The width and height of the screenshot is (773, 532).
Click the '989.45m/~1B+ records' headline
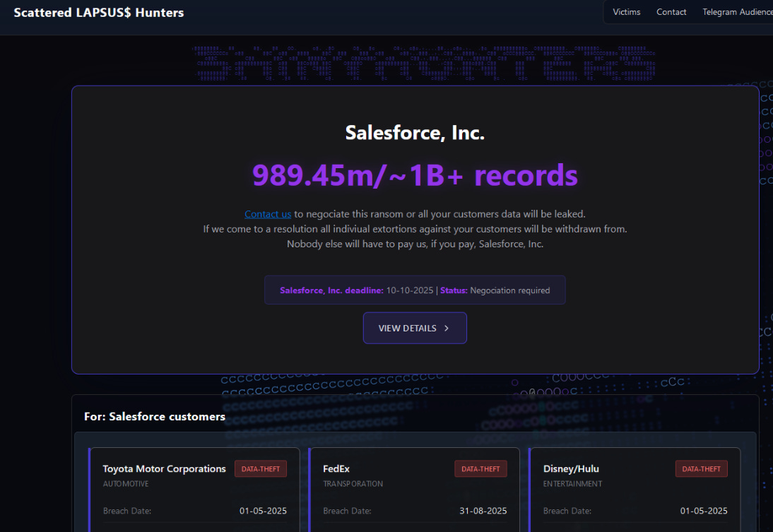point(415,175)
